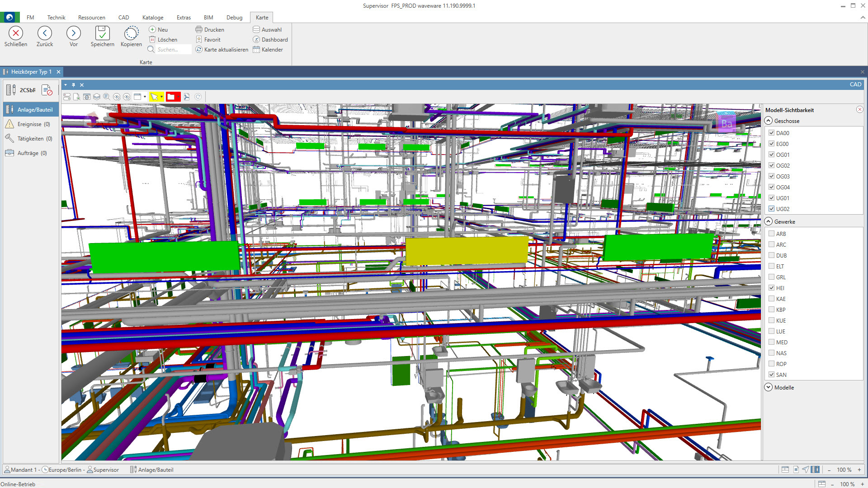Click the PDF export icon in CAD toolbar
868x488 pixels.
[x=187, y=97]
